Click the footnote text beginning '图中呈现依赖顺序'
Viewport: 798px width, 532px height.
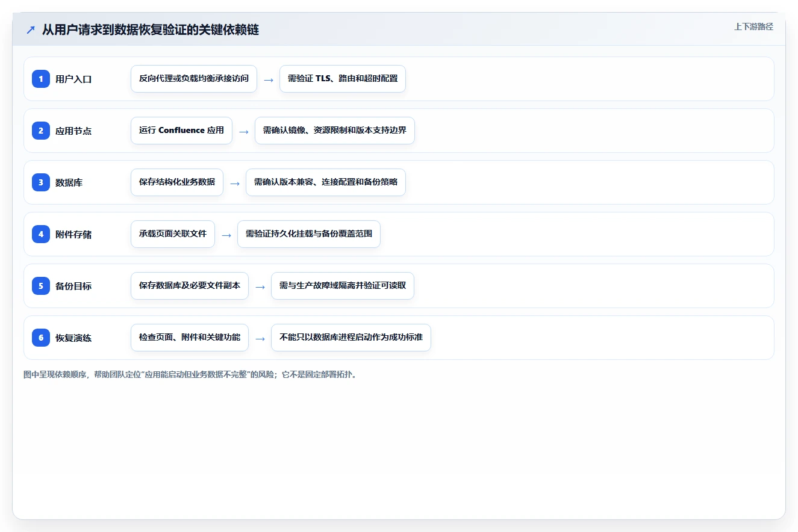click(190, 374)
